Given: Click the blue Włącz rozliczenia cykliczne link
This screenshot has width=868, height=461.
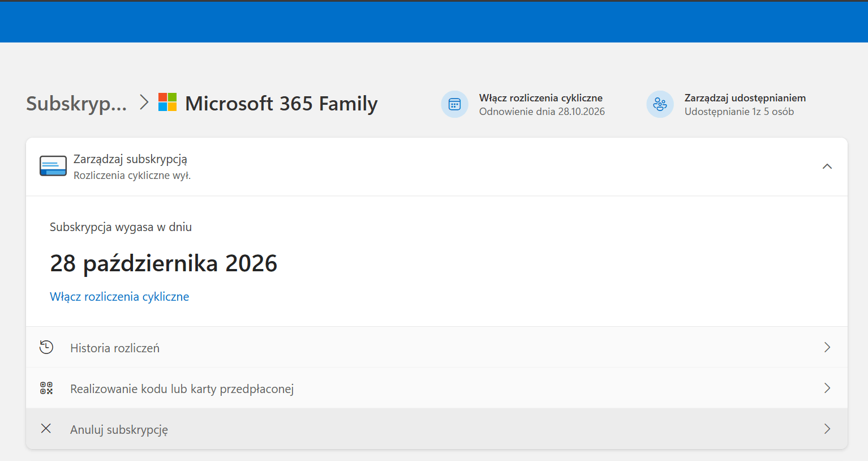Looking at the screenshot, I should point(119,297).
